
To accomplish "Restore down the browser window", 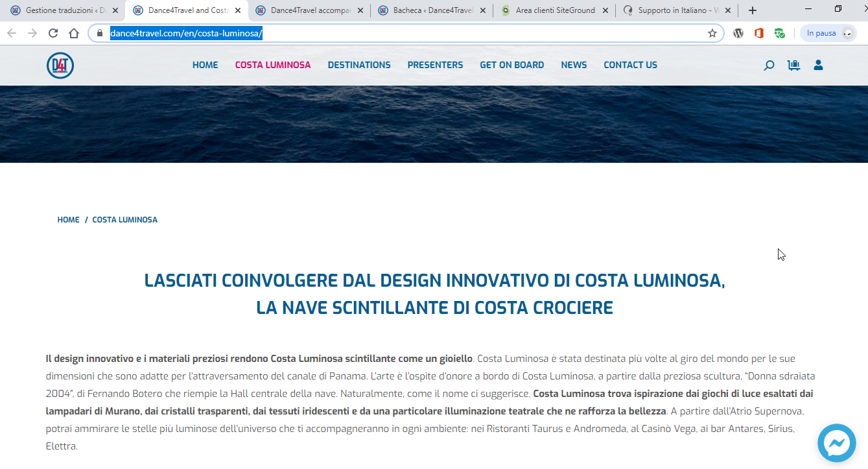I will [838, 9].
